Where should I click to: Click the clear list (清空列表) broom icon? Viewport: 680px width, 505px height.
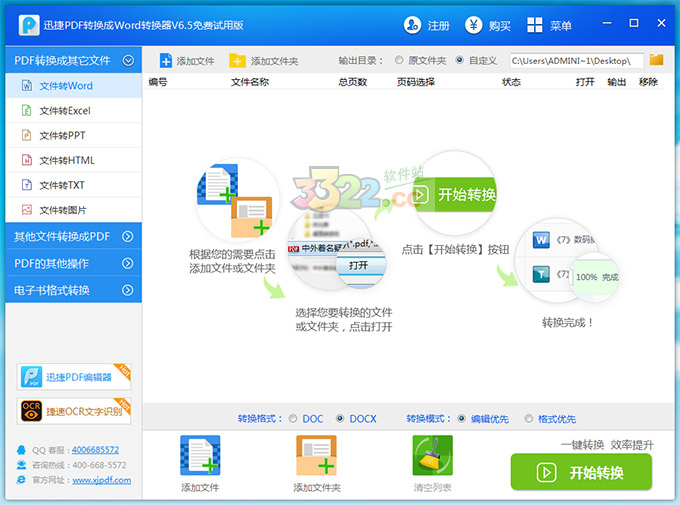point(432,456)
